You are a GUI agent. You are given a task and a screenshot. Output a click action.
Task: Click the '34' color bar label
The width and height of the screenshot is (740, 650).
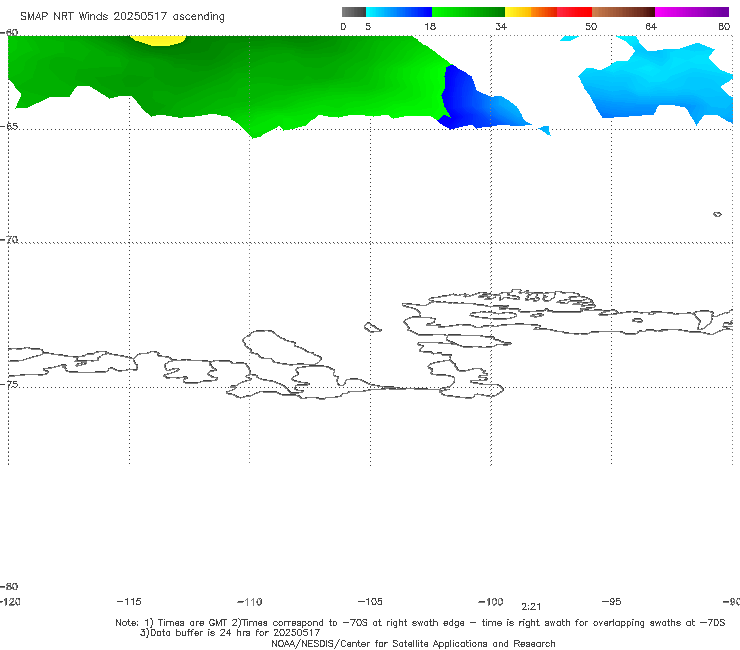pos(501,26)
